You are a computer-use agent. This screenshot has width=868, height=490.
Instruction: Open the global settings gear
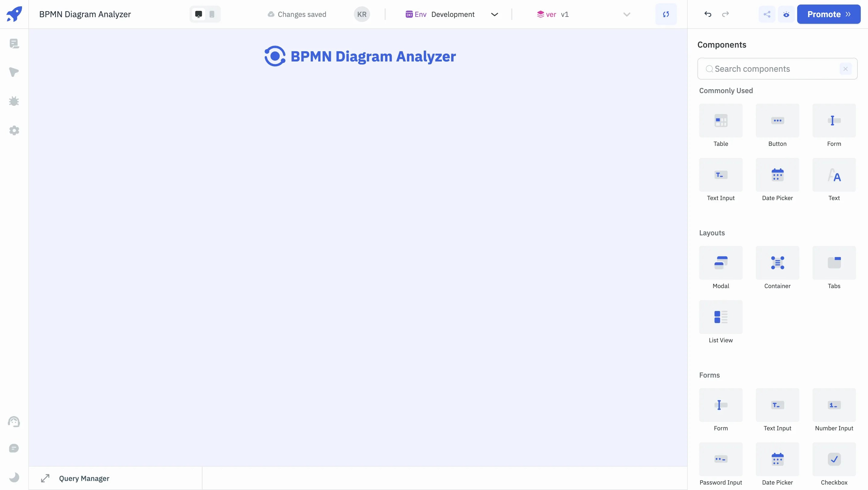[14, 130]
